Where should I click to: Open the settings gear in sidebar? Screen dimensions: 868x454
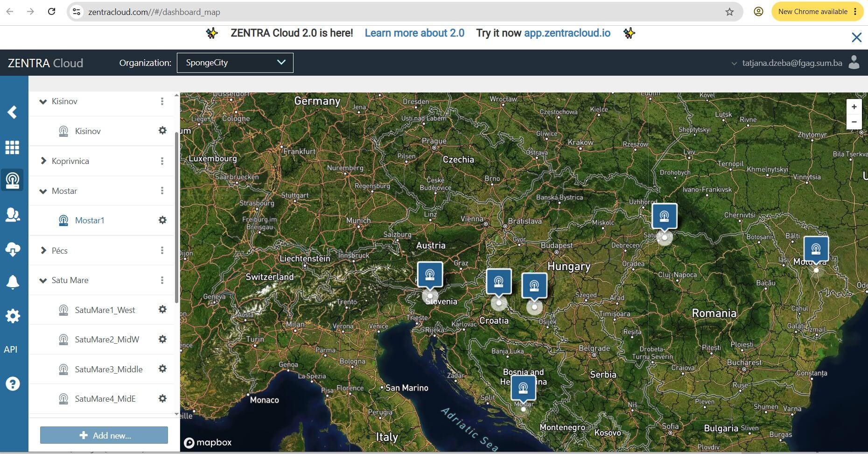[x=12, y=316]
